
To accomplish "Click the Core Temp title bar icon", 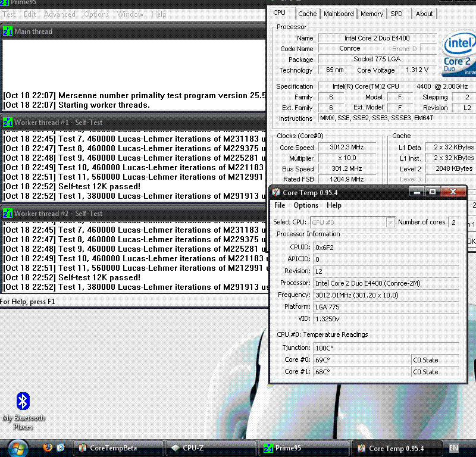I will 276,192.
